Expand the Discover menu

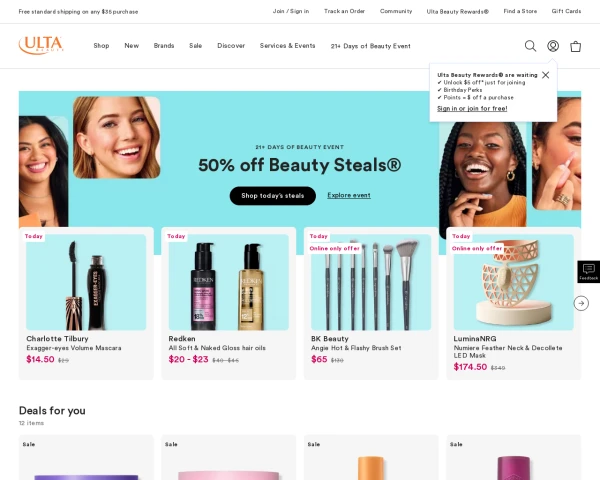click(x=231, y=46)
